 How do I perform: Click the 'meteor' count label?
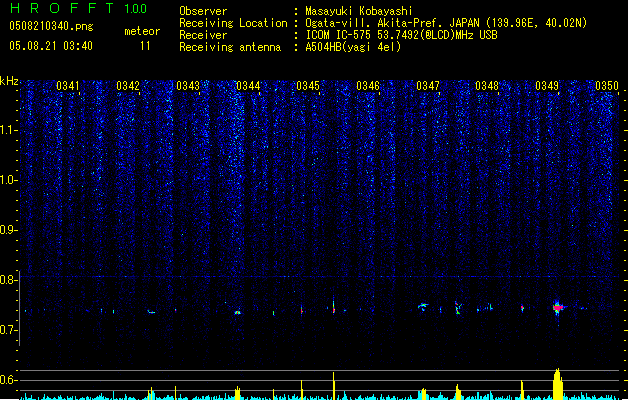[x=142, y=31]
